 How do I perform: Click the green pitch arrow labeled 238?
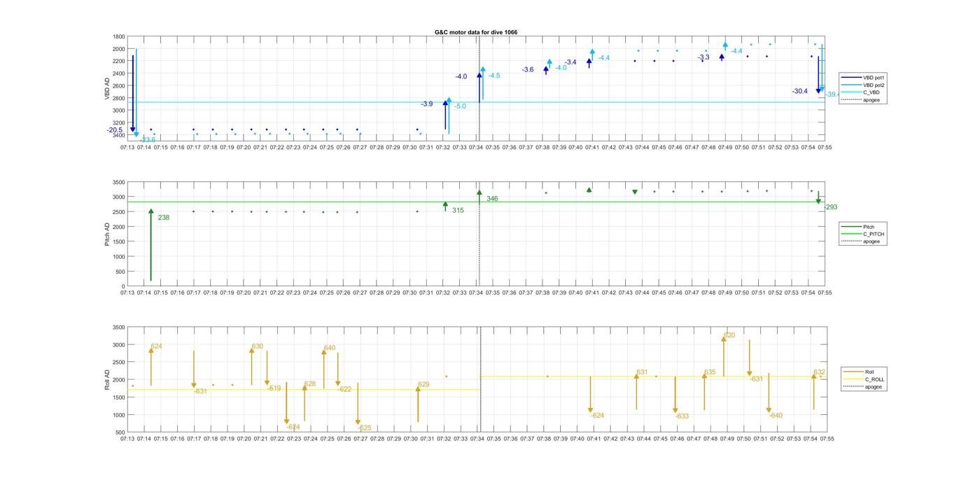coord(150,245)
